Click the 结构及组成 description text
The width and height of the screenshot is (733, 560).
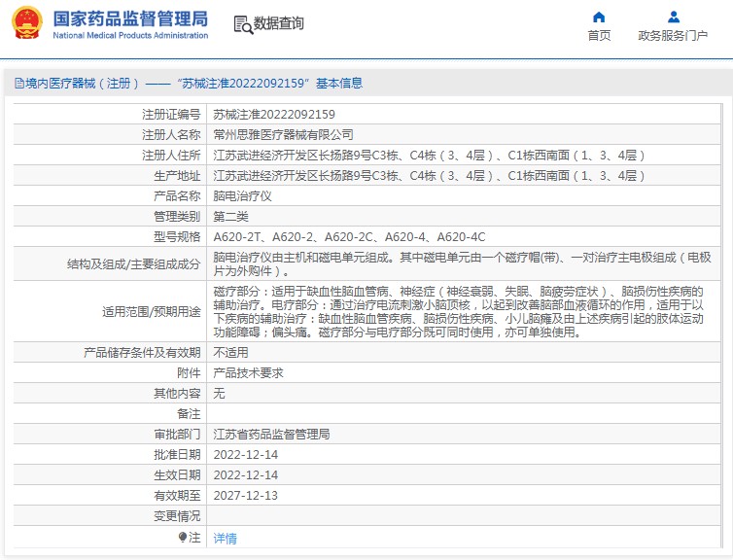(462, 263)
